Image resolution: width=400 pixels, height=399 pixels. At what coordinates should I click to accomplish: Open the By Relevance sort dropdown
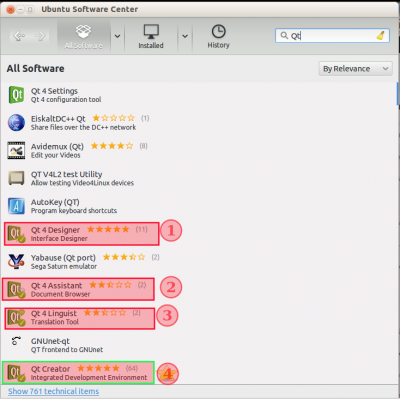(355, 69)
